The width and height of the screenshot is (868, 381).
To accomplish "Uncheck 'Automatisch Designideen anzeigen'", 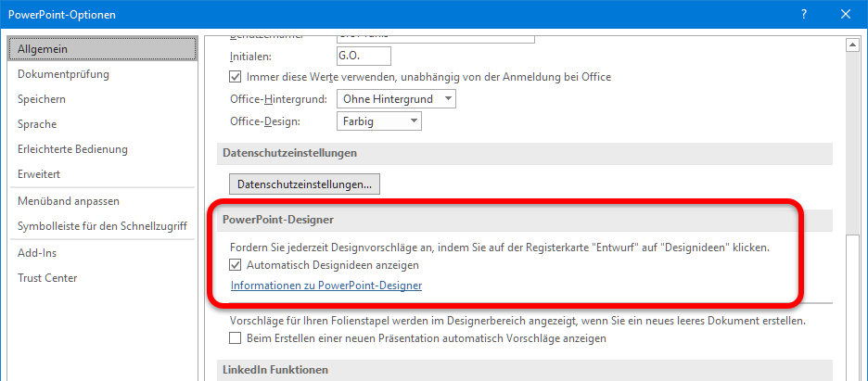I will tap(236, 265).
